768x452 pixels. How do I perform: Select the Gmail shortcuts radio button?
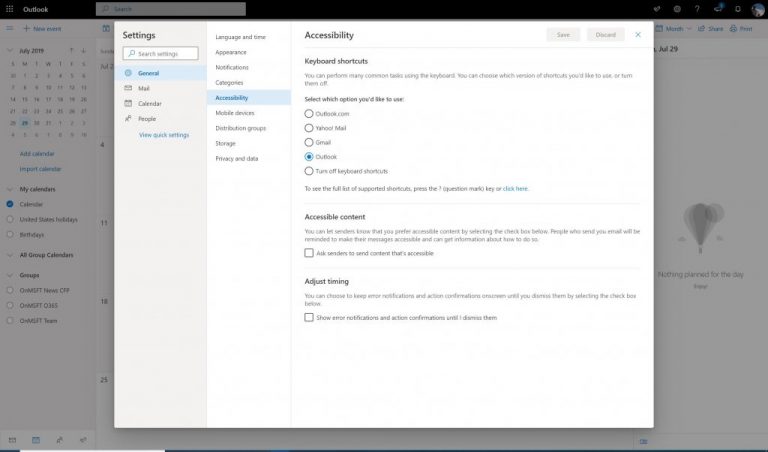click(309, 142)
